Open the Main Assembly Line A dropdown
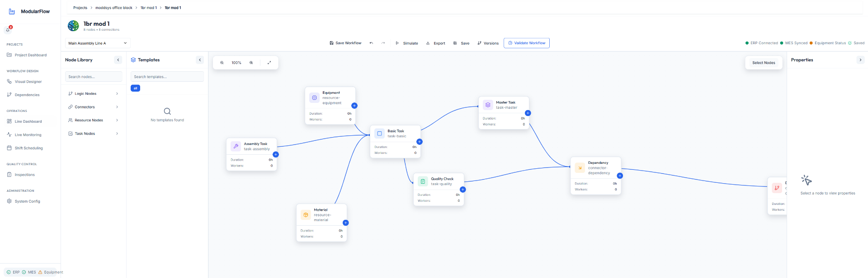This screenshot has width=868, height=278. tap(98, 43)
